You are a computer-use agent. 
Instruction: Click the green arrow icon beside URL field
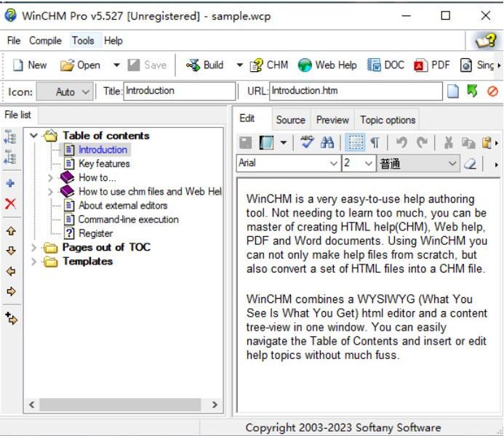pyautogui.click(x=473, y=92)
